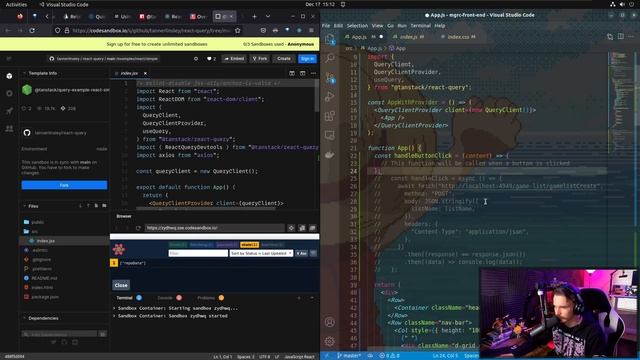The height and width of the screenshot is (360, 640).
Task: Open the File menu in VS Code
Action: click(x=326, y=26)
